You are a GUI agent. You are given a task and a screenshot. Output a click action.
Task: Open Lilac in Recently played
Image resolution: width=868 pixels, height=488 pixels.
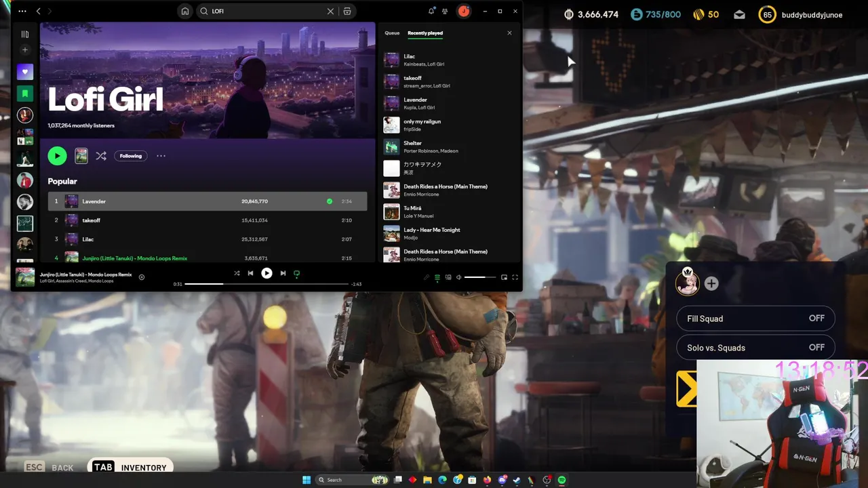(448, 60)
